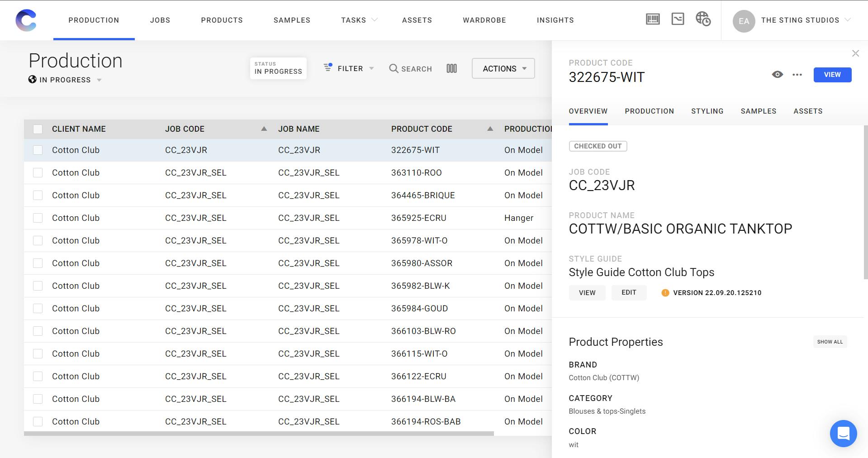Click the Client Name column header
Screen dimensions: 868x458
[79, 129]
